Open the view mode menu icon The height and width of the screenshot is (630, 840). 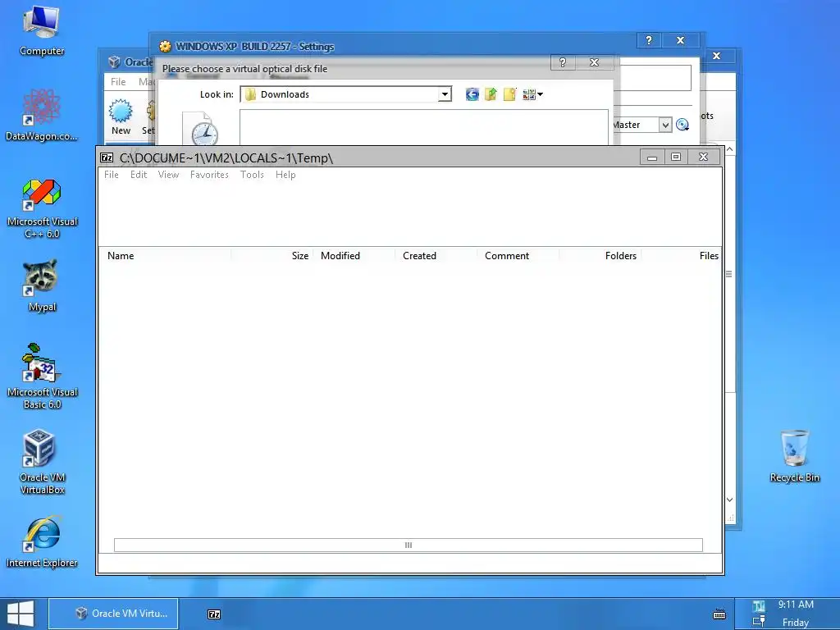point(532,94)
